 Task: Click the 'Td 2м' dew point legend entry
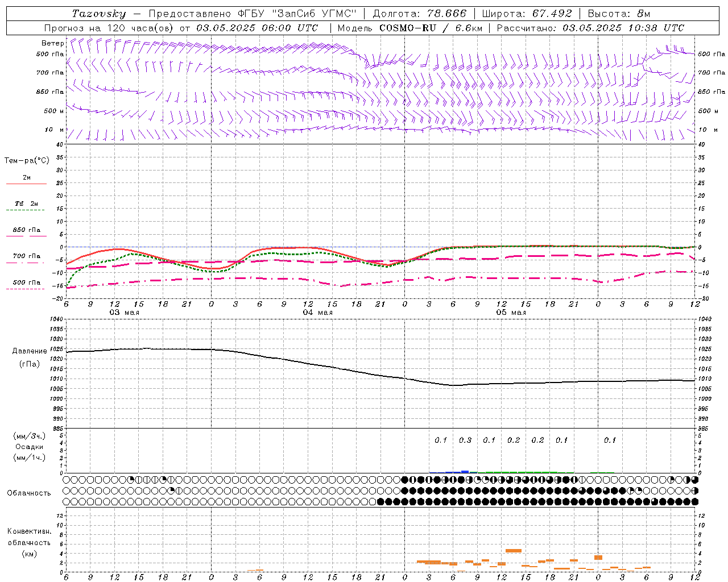tap(27, 203)
